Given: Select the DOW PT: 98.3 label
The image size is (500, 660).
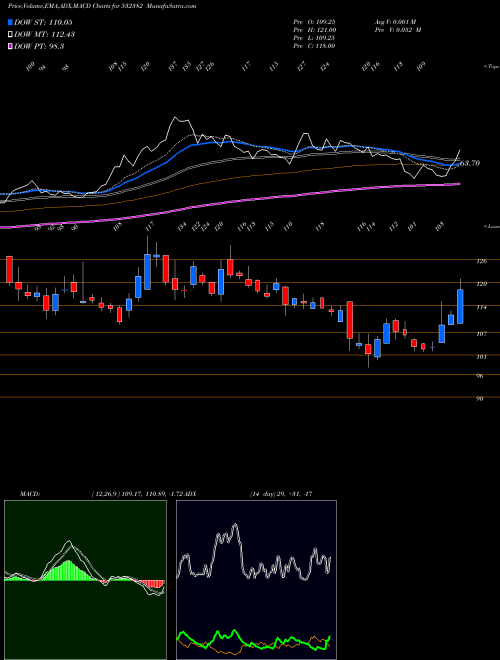Looking at the screenshot, I should [39, 46].
